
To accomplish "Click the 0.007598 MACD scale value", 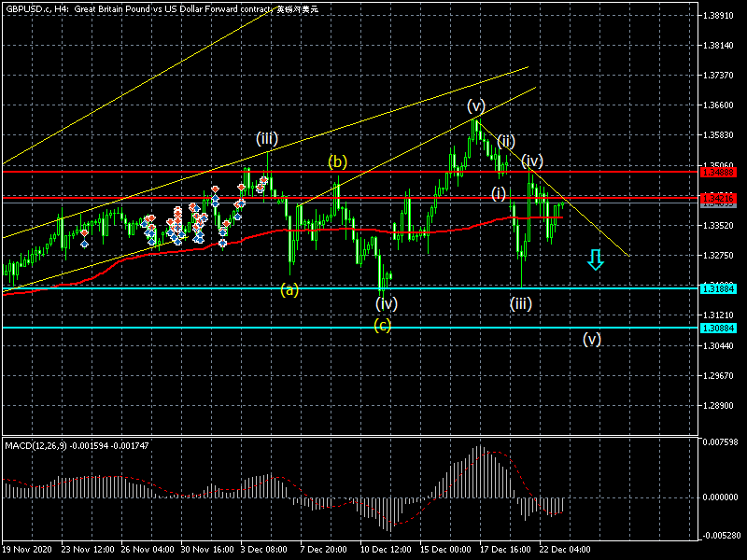I will (x=723, y=442).
